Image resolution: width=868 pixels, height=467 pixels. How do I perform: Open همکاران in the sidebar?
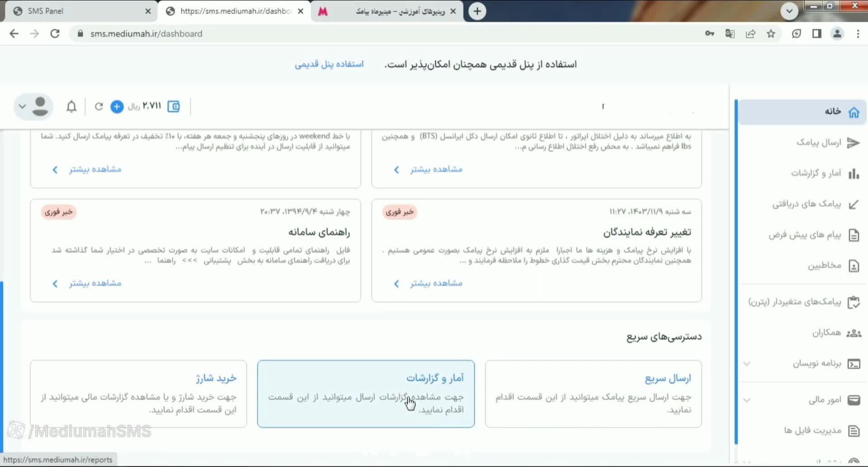point(826,333)
